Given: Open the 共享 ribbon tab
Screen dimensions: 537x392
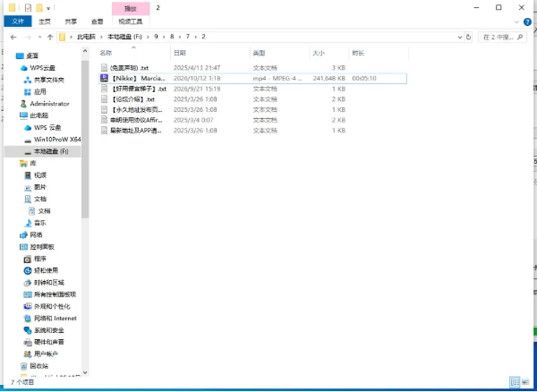Looking at the screenshot, I should (71, 22).
